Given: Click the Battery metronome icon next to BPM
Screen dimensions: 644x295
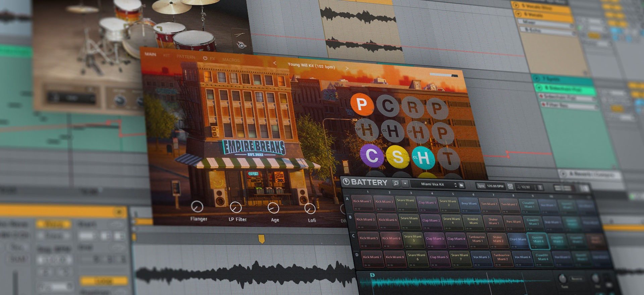Looking at the screenshot, I should pyautogui.click(x=510, y=186).
